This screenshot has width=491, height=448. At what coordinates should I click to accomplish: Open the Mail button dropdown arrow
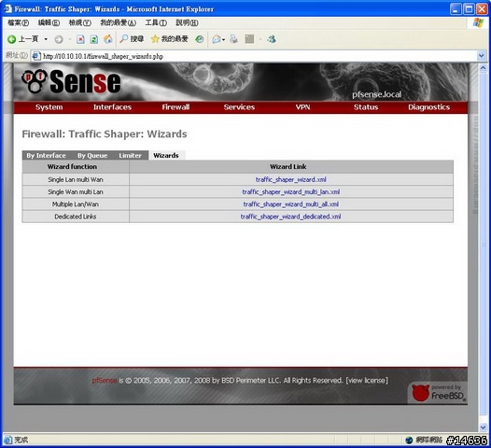click(224, 40)
